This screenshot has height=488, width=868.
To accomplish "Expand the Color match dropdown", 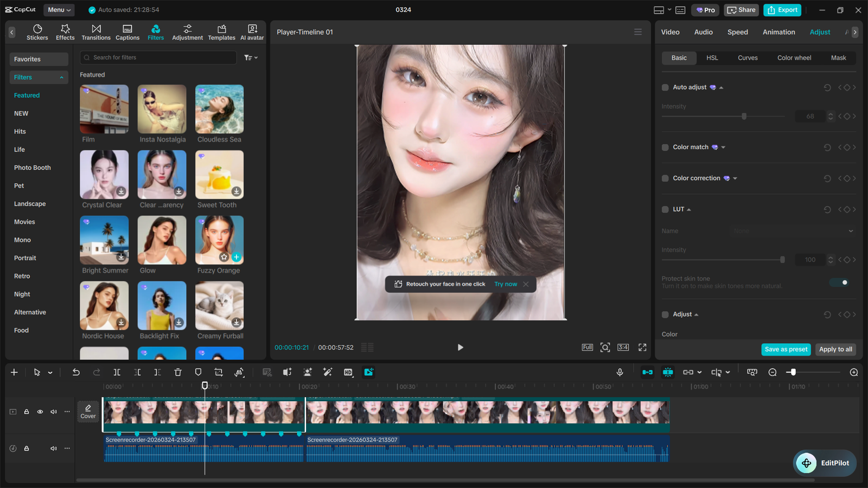I will pyautogui.click(x=724, y=147).
